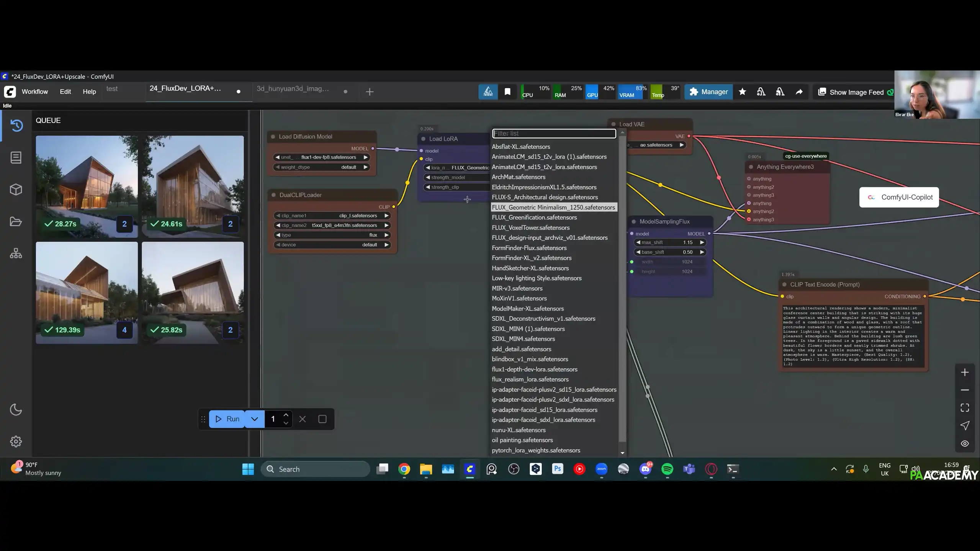Click next arrow on max_shift value
The width and height of the screenshot is (980, 551).
tap(702, 243)
